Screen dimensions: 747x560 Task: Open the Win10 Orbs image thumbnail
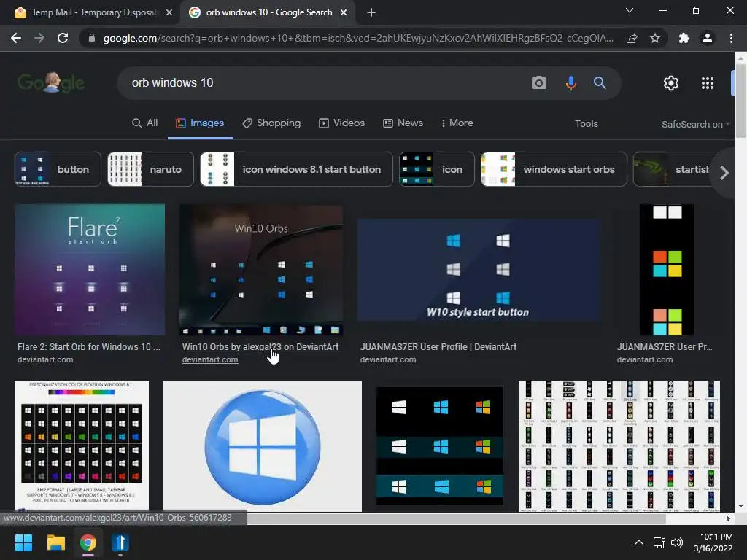261,270
